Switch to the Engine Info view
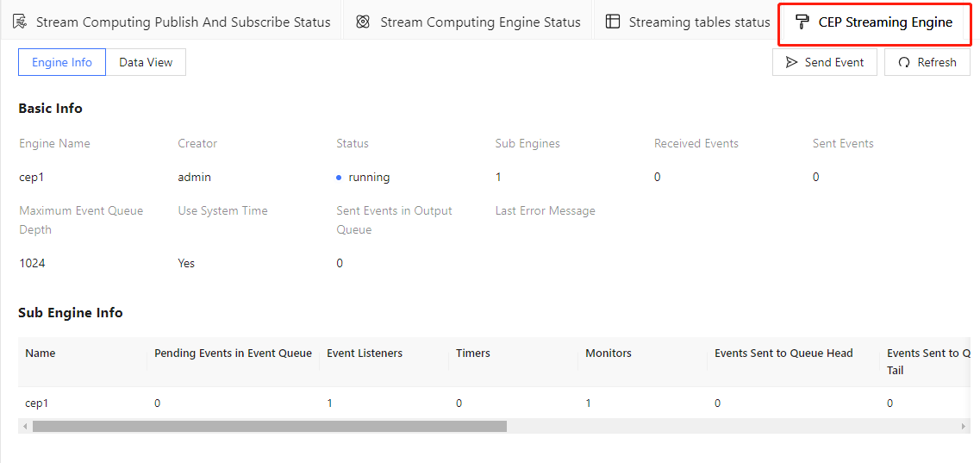Image resolution: width=980 pixels, height=463 pixels. 62,62
